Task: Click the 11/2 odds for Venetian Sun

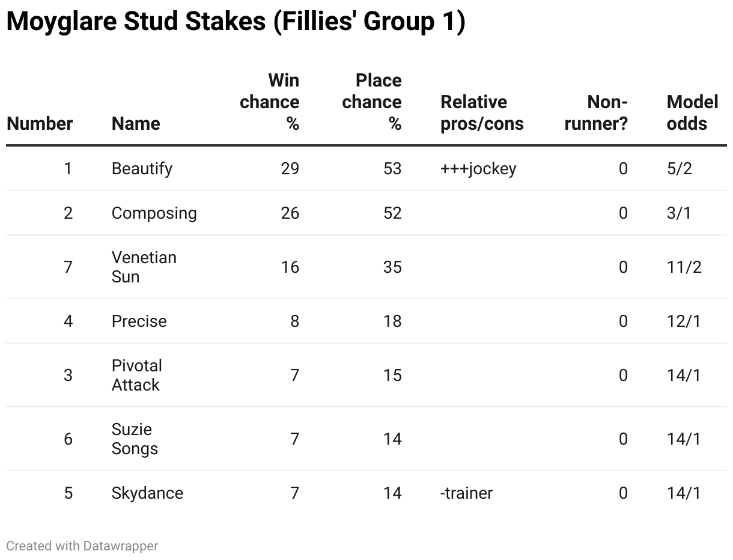Action: tap(684, 267)
